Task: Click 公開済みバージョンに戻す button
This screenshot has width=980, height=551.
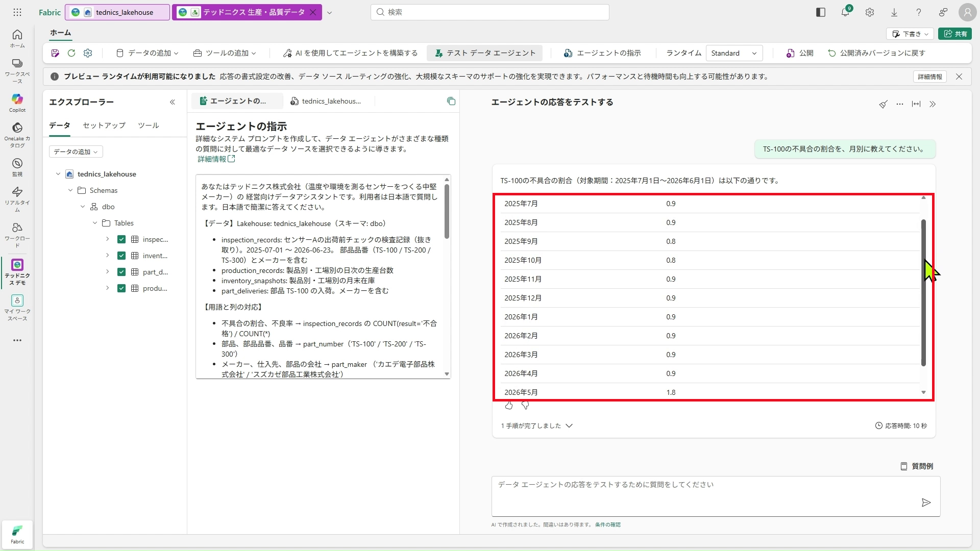Action: pyautogui.click(x=876, y=53)
